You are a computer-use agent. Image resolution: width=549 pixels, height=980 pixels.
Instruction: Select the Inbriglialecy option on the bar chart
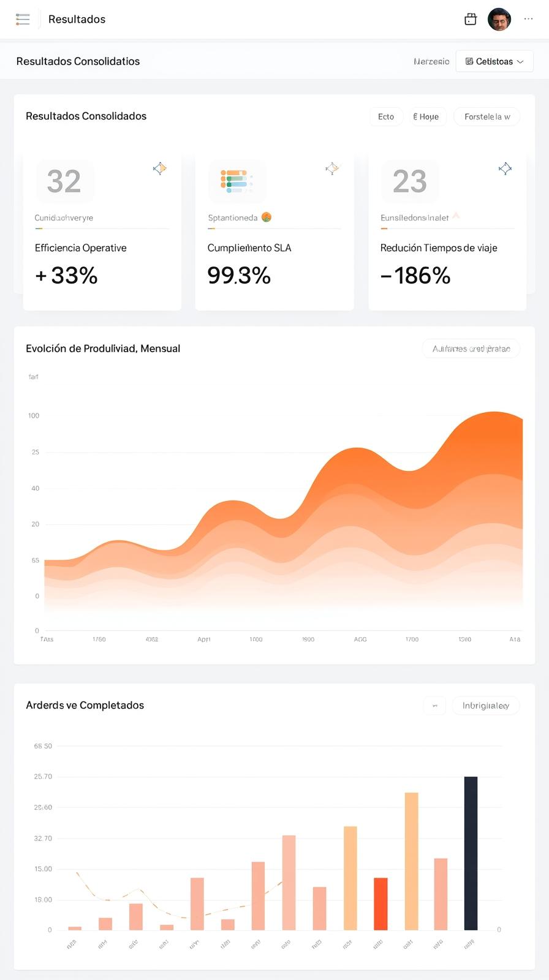click(x=486, y=705)
